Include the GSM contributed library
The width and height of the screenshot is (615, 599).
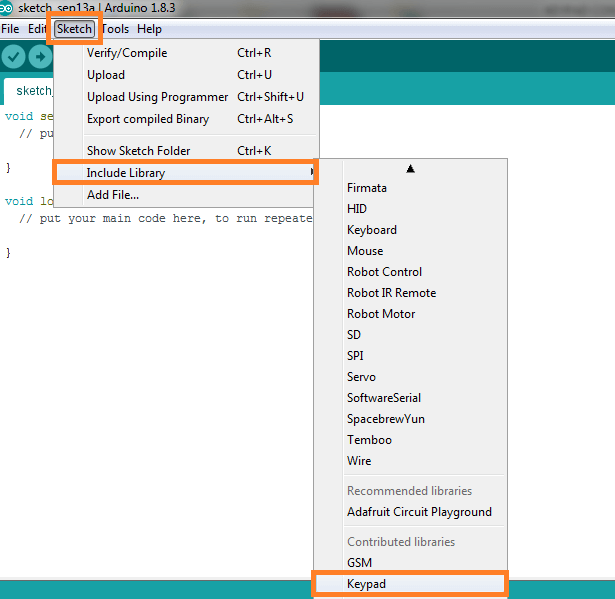[x=410, y=563]
